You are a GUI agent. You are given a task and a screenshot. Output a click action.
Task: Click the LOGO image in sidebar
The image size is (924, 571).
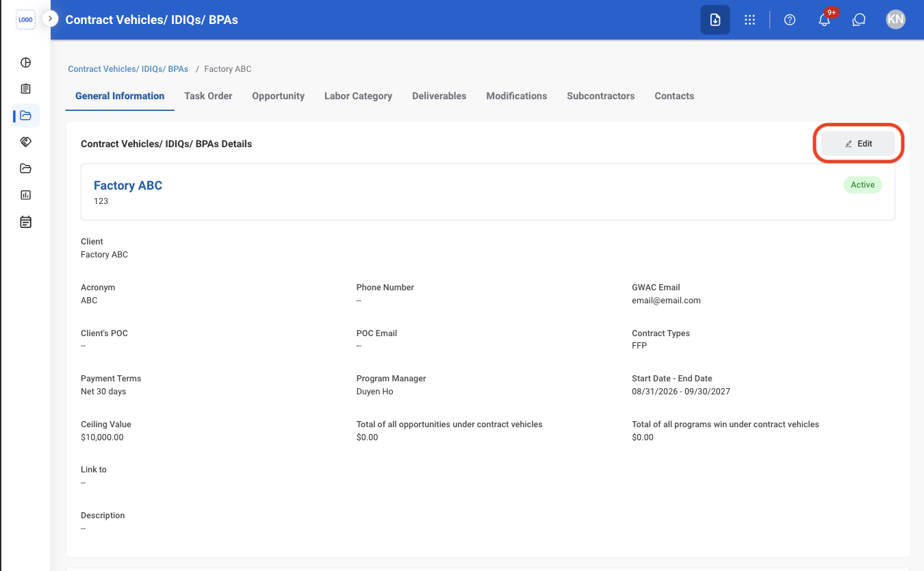tap(25, 20)
